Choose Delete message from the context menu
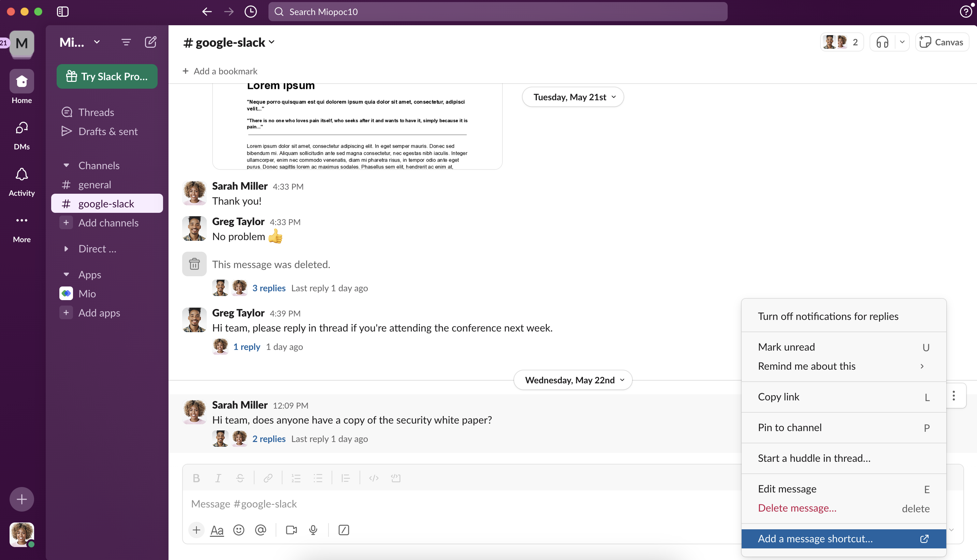 click(797, 508)
